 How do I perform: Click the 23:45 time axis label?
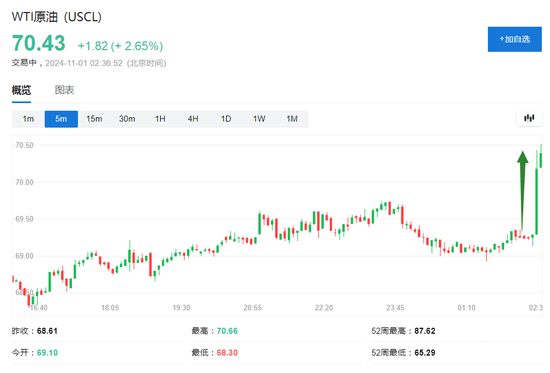395,308
